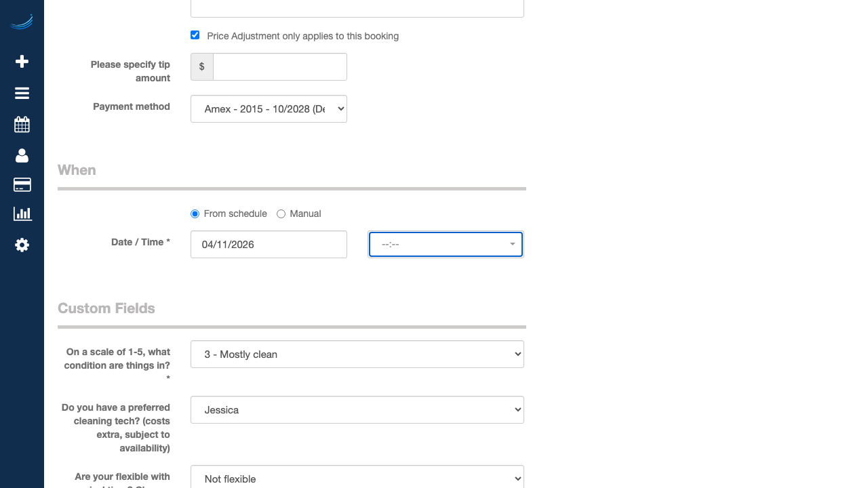The width and height of the screenshot is (868, 488).
Task: Click the tip amount input field
Action: pyautogui.click(x=279, y=67)
